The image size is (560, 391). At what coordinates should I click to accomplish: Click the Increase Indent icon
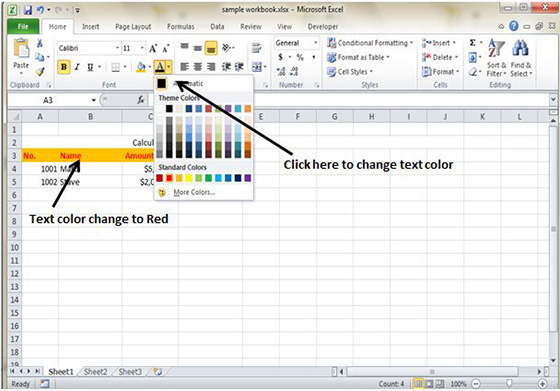[x=239, y=67]
